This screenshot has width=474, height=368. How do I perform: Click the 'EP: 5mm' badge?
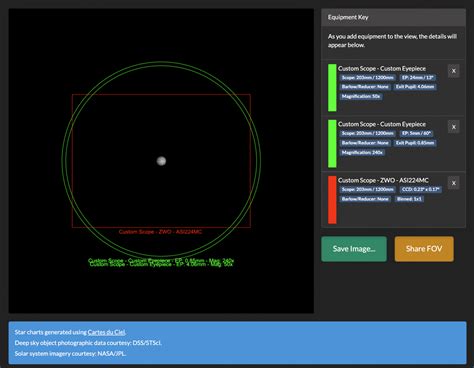click(x=416, y=133)
